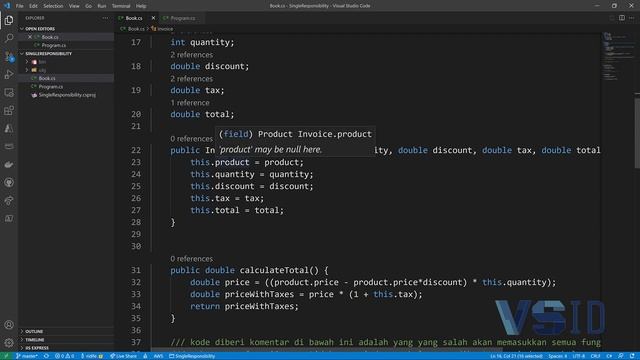This screenshot has width=640, height=360.
Task: Expand the obj folder
Action: point(66,70)
